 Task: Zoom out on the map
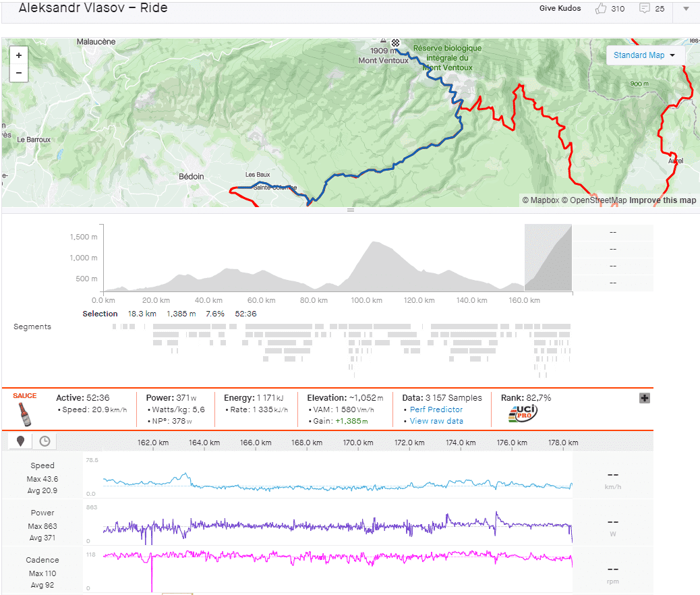click(18, 72)
